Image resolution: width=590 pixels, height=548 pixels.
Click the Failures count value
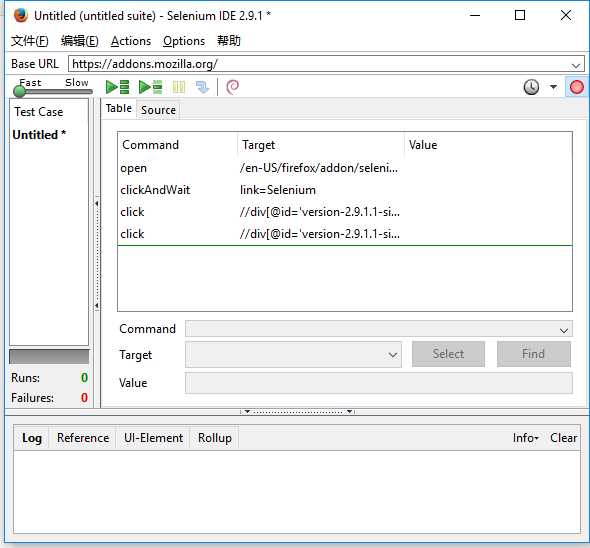point(84,397)
